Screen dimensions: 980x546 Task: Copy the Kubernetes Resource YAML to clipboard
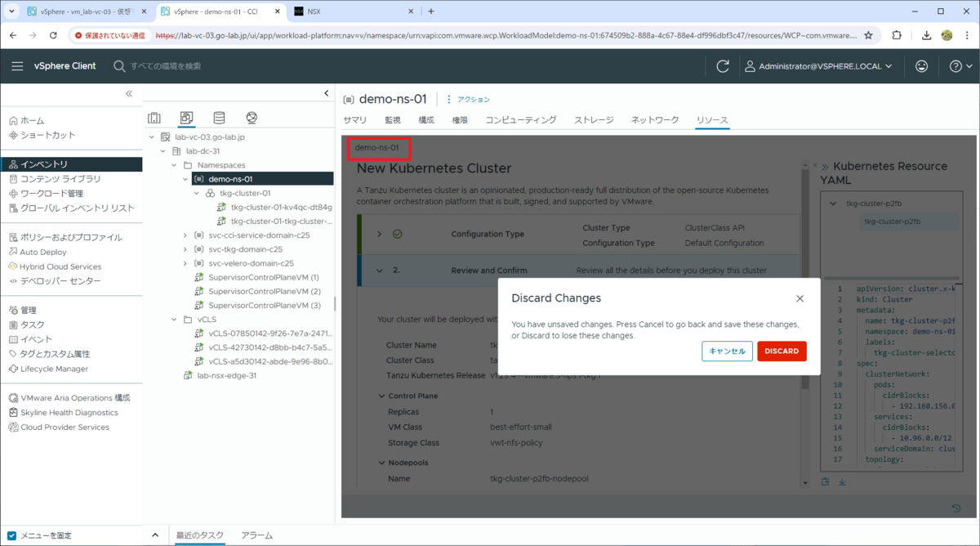click(x=825, y=481)
